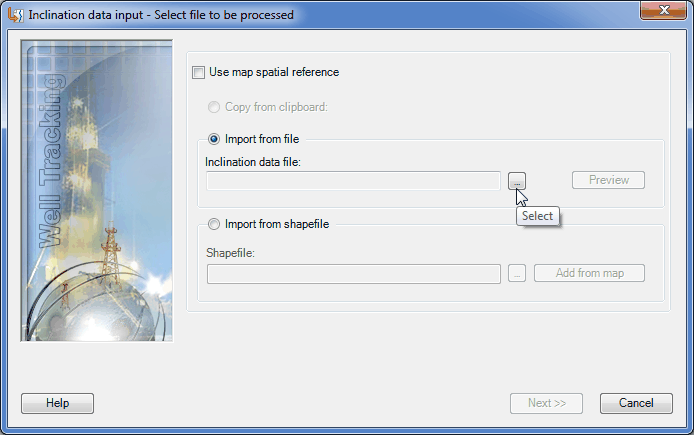Select the Import from file radio button

[x=214, y=139]
